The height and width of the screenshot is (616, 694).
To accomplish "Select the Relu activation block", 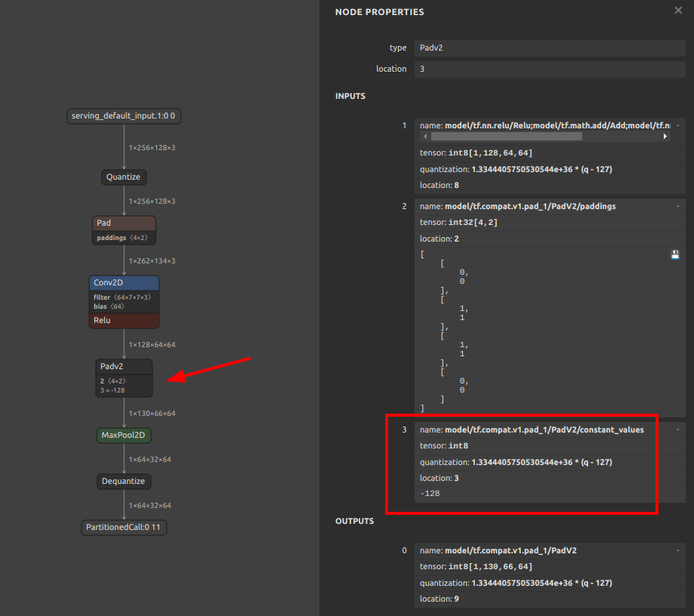I will 124,320.
